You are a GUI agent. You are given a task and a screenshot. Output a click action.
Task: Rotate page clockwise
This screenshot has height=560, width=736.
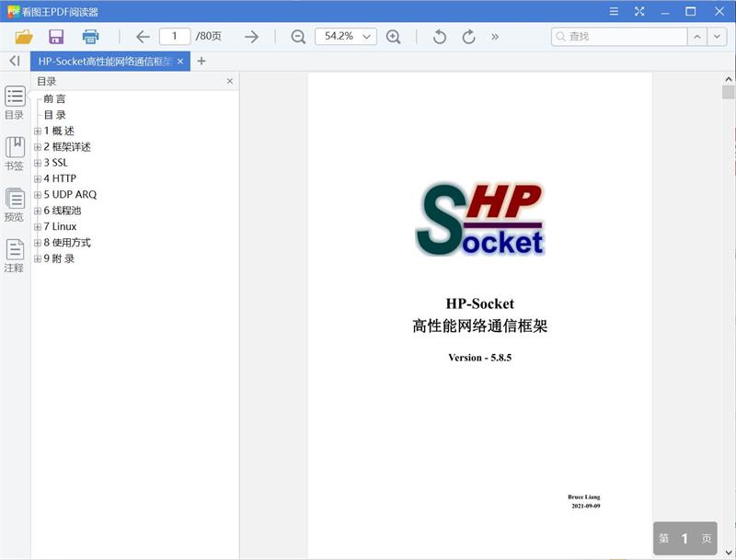pyautogui.click(x=468, y=37)
